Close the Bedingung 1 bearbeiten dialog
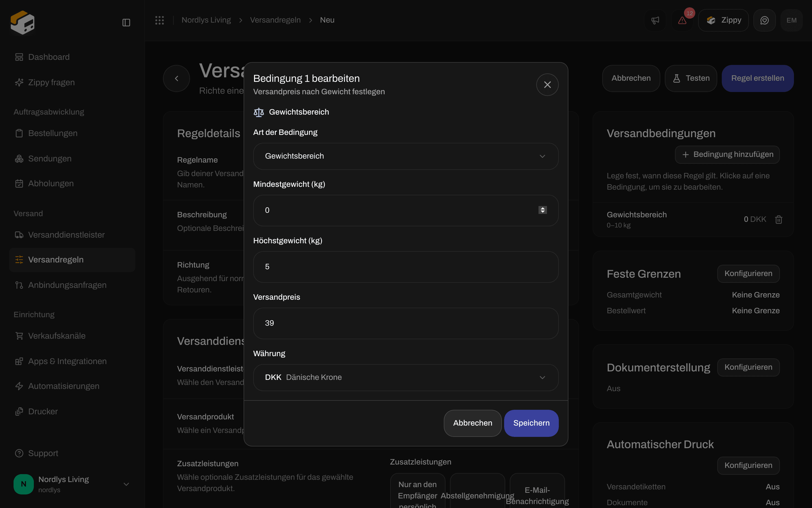The image size is (812, 508). (x=547, y=85)
